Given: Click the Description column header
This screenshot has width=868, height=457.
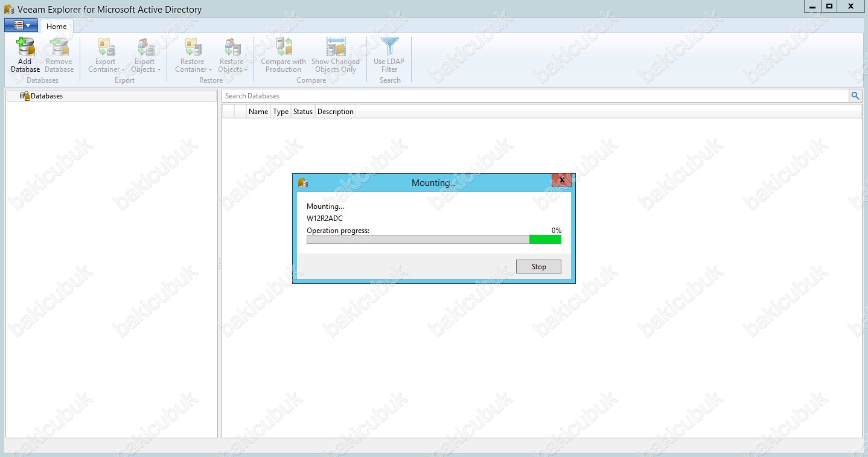Looking at the screenshot, I should point(336,112).
